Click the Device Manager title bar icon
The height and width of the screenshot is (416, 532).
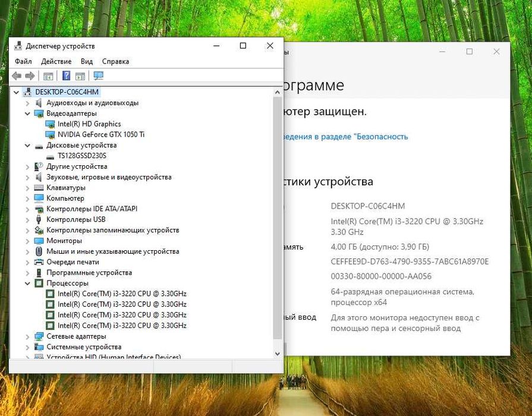pyautogui.click(x=18, y=46)
